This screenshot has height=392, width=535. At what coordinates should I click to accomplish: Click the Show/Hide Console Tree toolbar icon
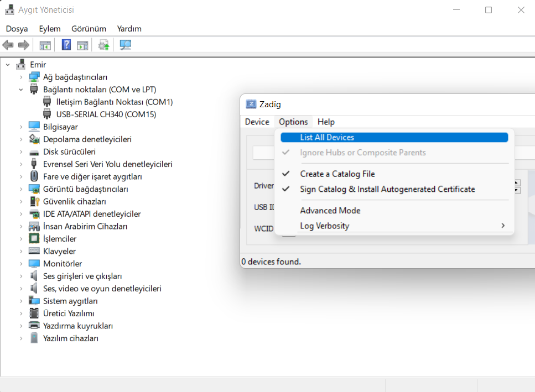tap(45, 45)
